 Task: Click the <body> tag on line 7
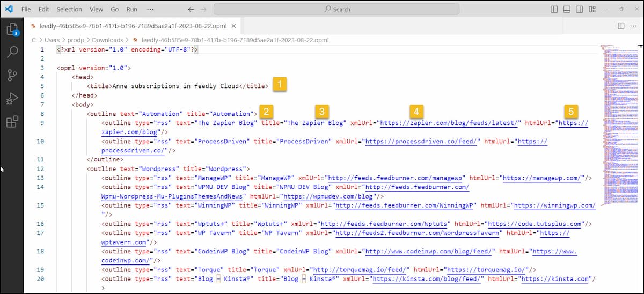pyautogui.click(x=83, y=105)
